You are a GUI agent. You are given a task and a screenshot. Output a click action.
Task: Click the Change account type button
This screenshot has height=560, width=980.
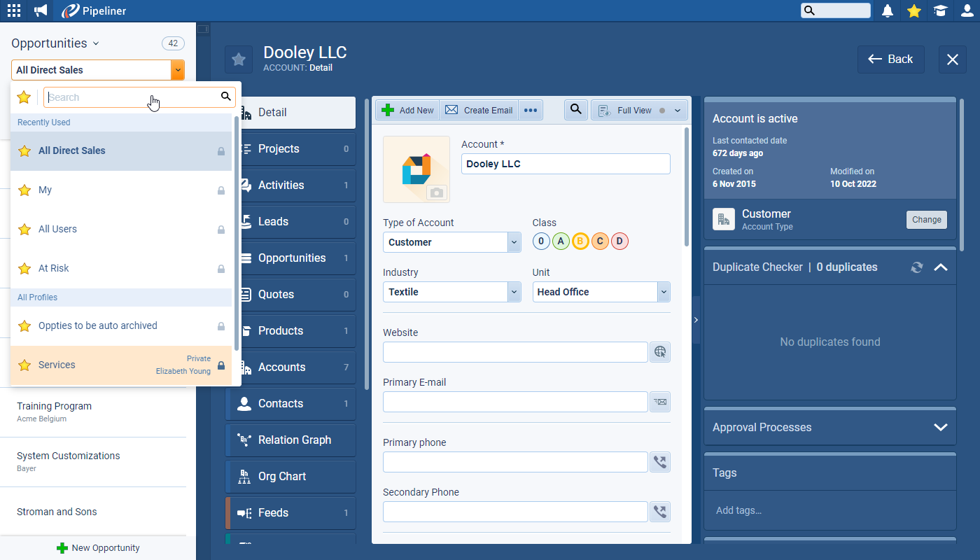point(926,220)
